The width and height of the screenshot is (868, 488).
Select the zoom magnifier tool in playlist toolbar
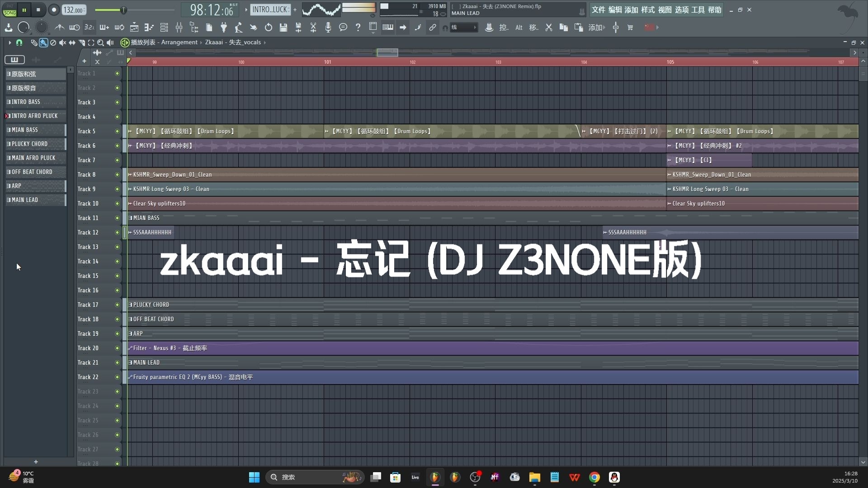coord(100,42)
